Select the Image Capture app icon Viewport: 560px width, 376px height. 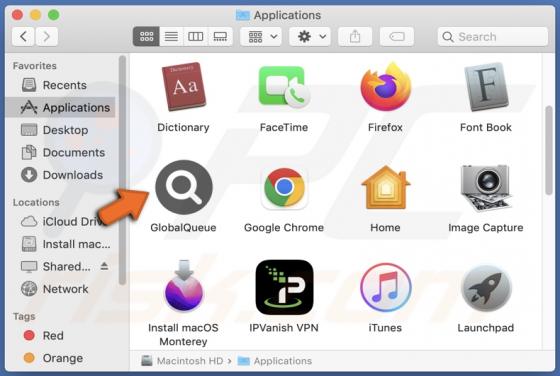(x=486, y=189)
